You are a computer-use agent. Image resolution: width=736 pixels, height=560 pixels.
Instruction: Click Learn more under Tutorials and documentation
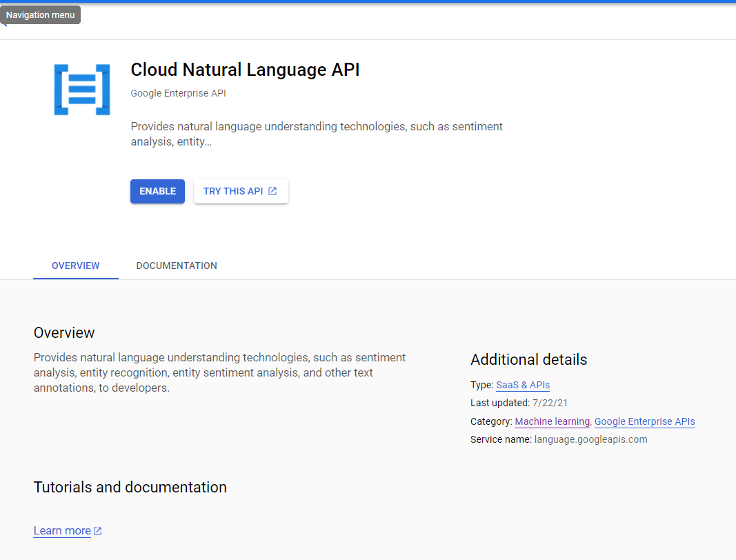point(61,530)
